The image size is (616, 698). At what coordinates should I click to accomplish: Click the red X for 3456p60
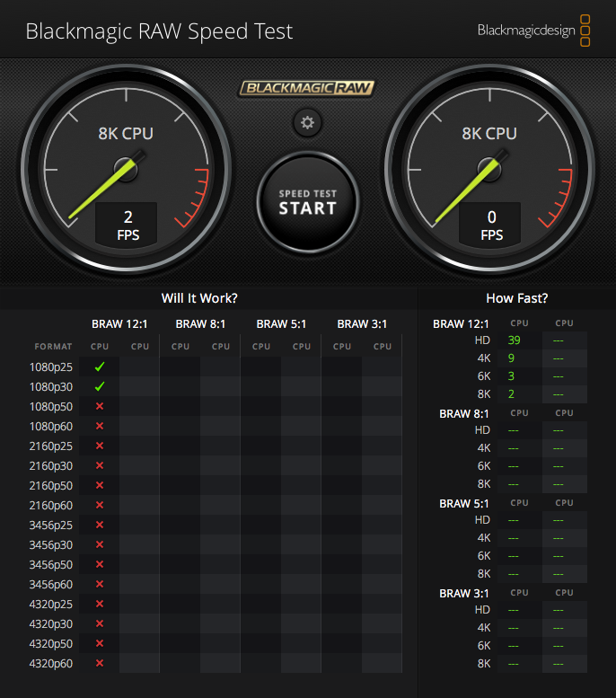coord(100,584)
